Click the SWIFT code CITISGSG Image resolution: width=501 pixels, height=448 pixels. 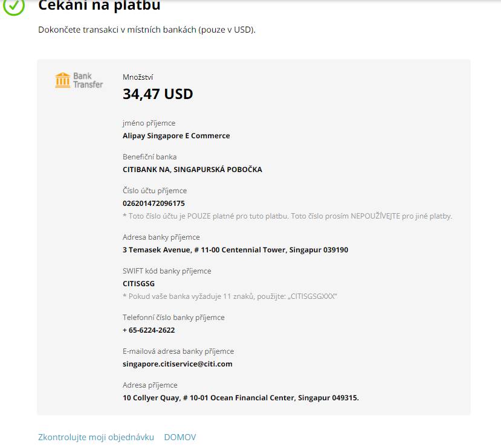pos(138,284)
